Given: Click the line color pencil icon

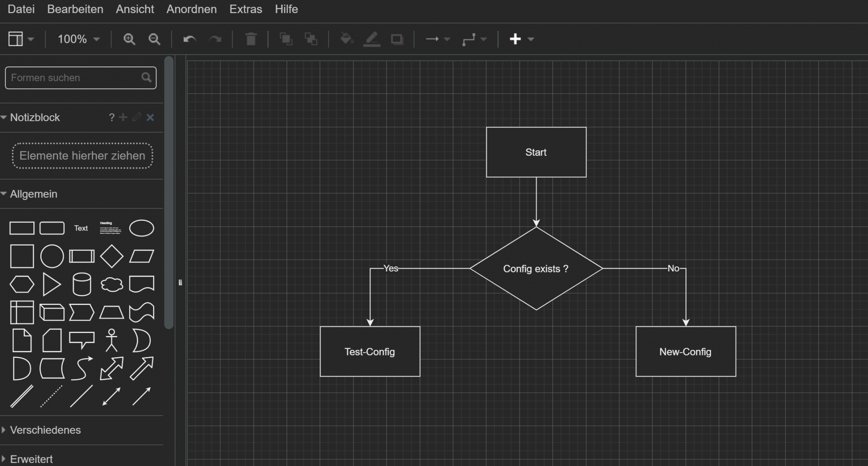Looking at the screenshot, I should (372, 39).
